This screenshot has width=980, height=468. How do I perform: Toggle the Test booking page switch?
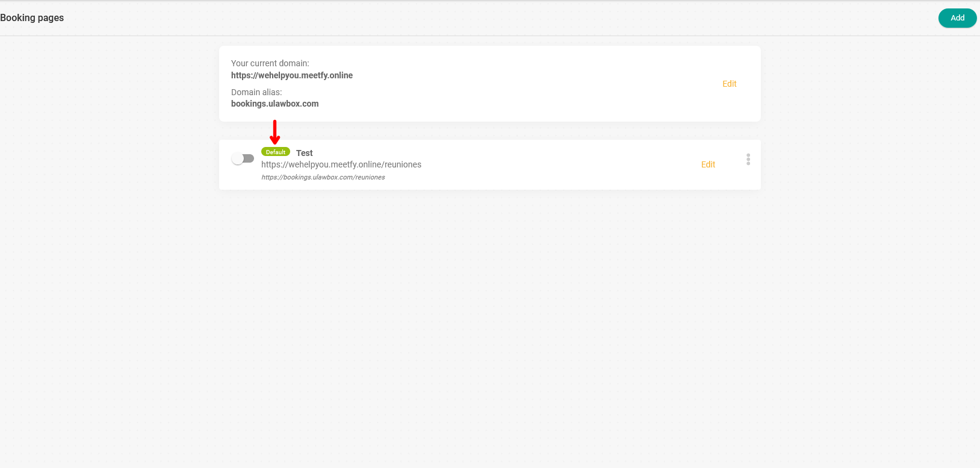(243, 158)
